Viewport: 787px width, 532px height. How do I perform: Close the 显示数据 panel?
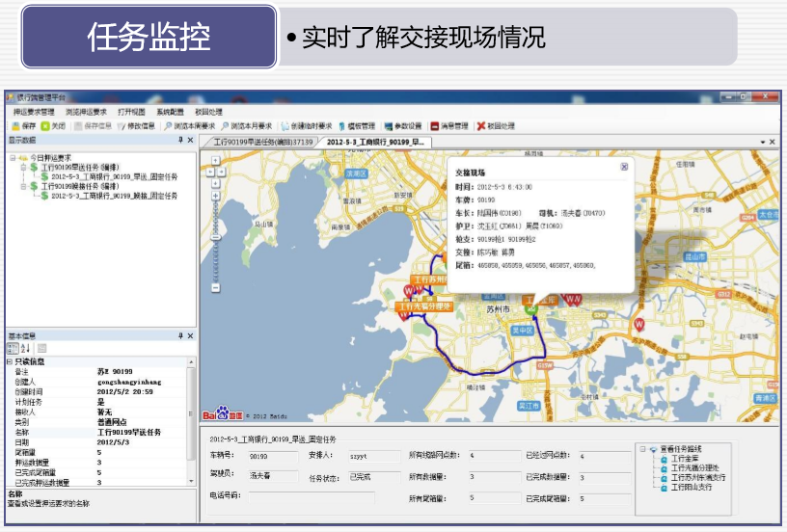[190, 140]
